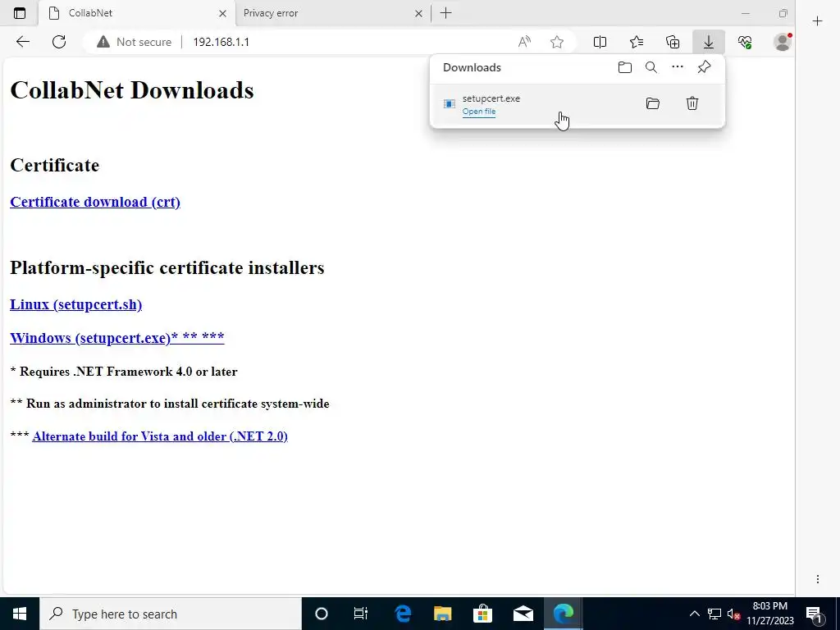840x630 pixels.
Task: Search downloads with magnifier icon
Action: click(651, 67)
